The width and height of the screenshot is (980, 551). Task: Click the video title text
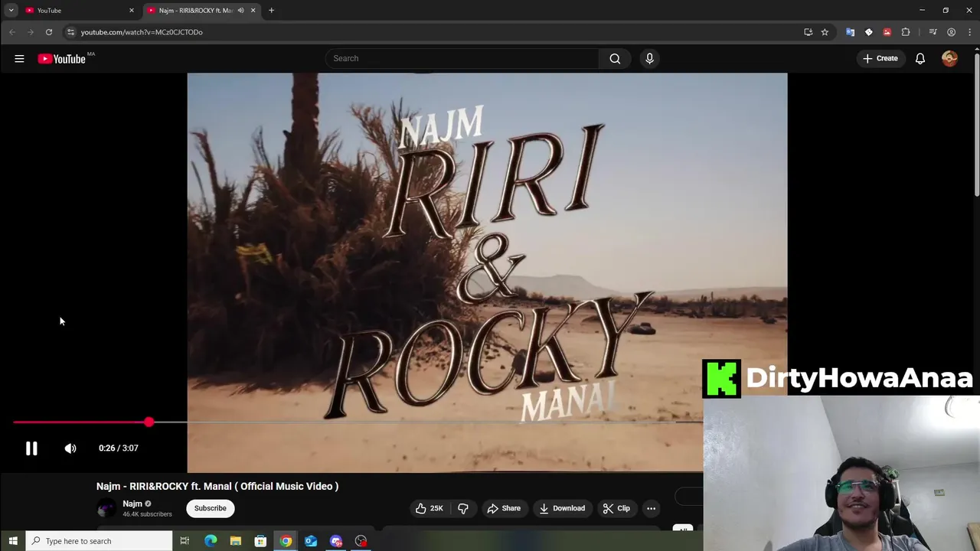click(x=217, y=486)
